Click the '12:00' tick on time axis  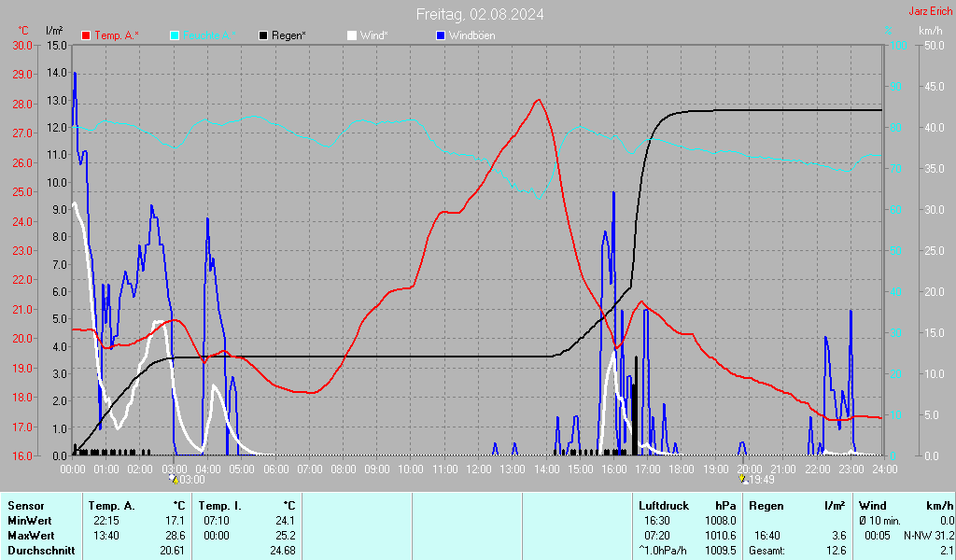point(479,469)
